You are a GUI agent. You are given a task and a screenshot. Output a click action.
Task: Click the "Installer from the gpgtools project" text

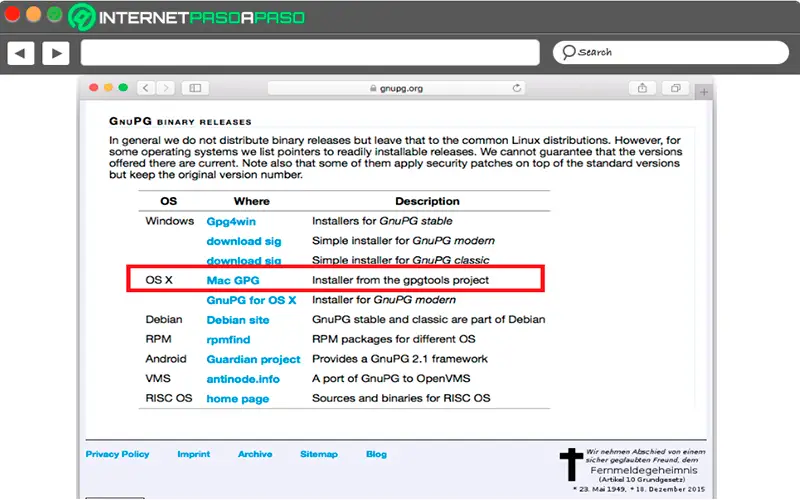tap(400, 280)
